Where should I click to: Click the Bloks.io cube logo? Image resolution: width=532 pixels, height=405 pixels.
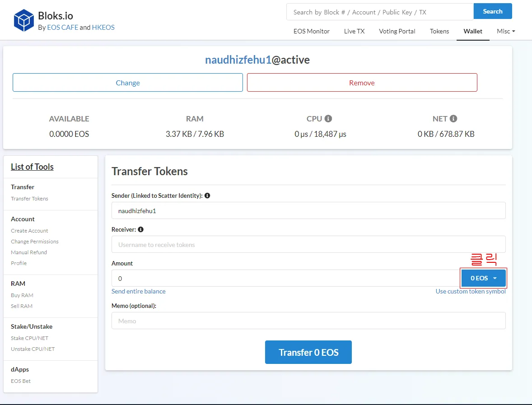click(24, 20)
